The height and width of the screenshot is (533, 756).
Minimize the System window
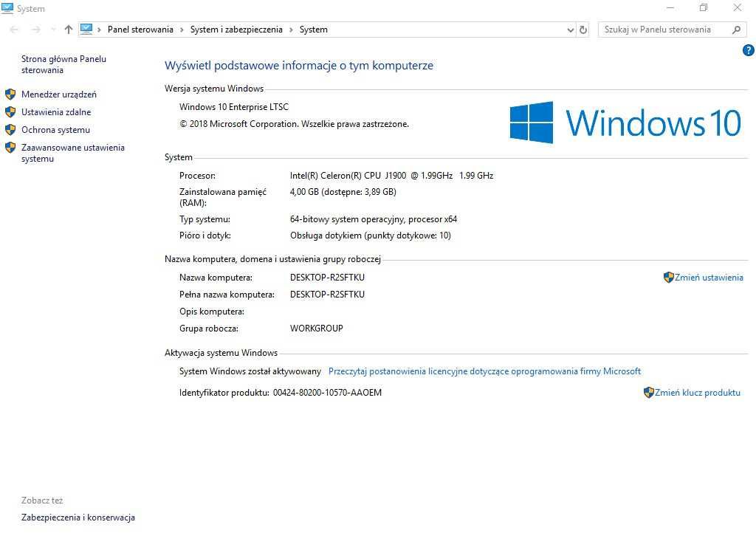click(670, 7)
